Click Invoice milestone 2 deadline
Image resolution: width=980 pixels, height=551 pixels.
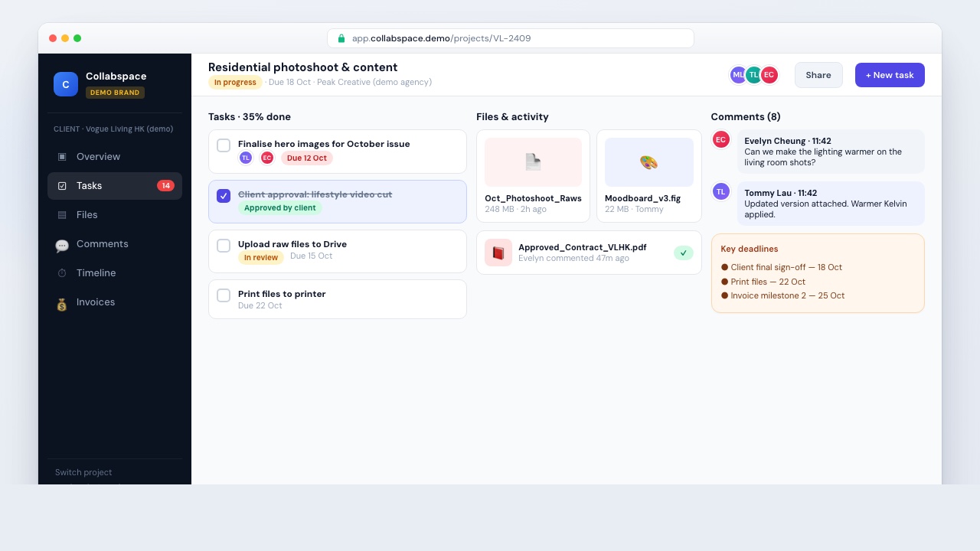783,295
